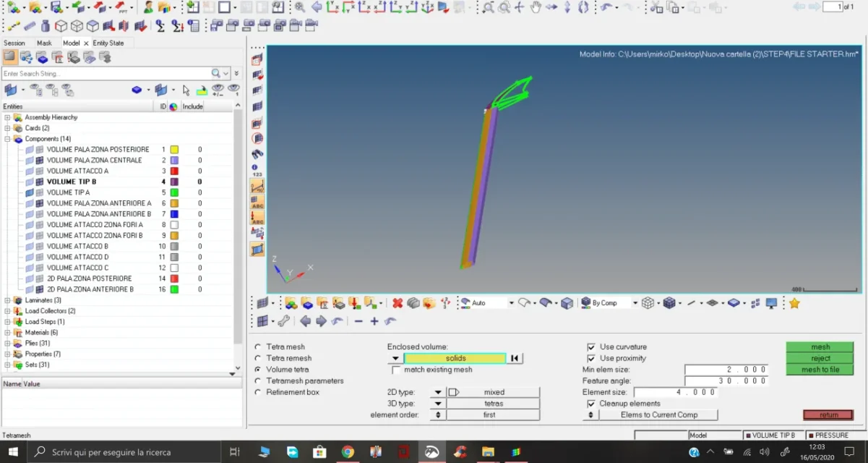Toggle the Use curvature checkbox
The width and height of the screenshot is (868, 463).
tap(591, 347)
